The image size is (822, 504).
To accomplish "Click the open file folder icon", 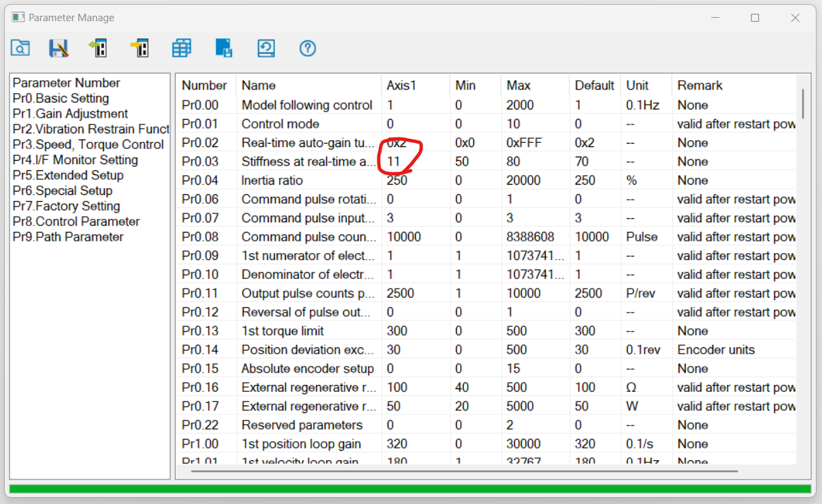I will pyautogui.click(x=21, y=48).
